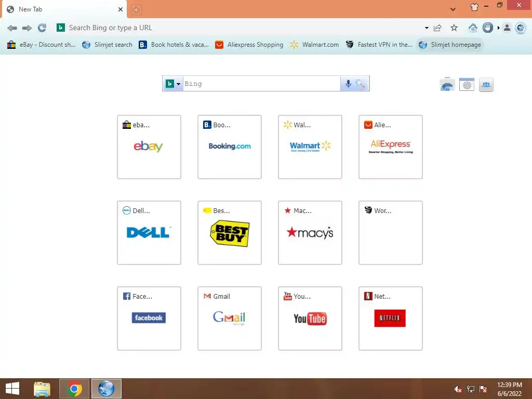Open the YouTube speed dial tile
The height and width of the screenshot is (399, 532).
[x=310, y=318]
